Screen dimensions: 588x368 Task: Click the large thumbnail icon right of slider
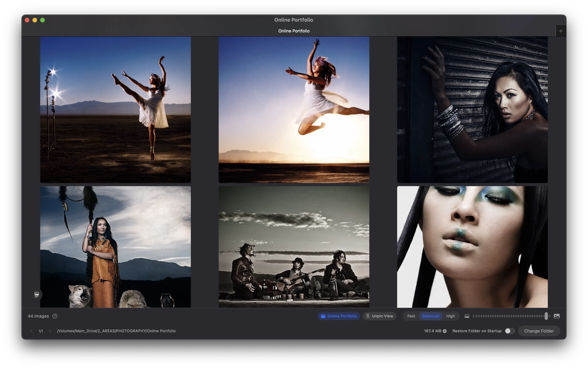click(x=557, y=316)
